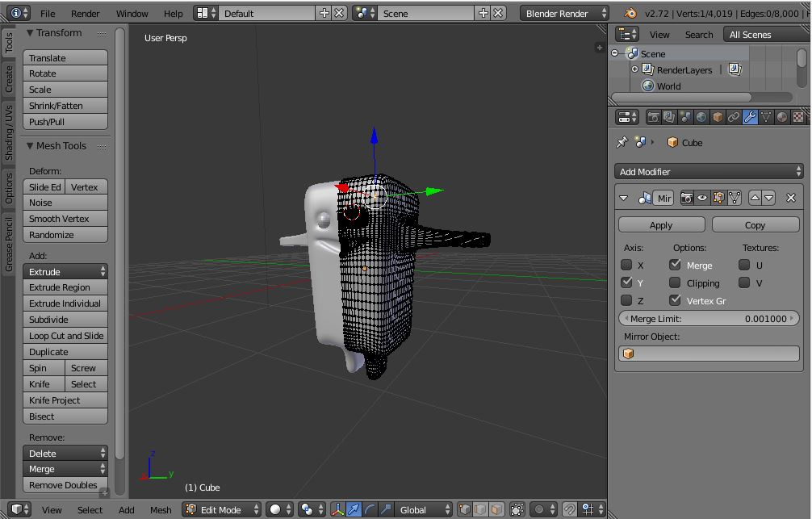Screen dimensions: 812x519
Task: Toggle limit selection to visible icon
Action: pos(517,509)
